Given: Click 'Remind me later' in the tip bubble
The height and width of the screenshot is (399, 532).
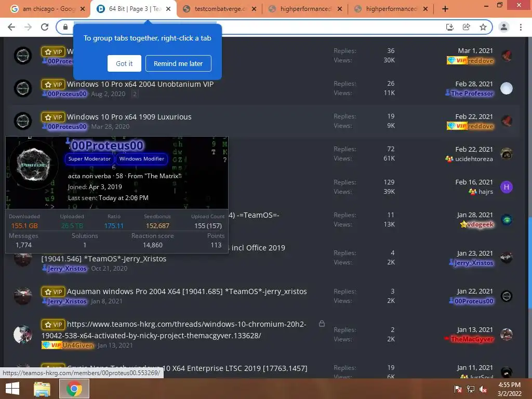Looking at the screenshot, I should point(178,63).
